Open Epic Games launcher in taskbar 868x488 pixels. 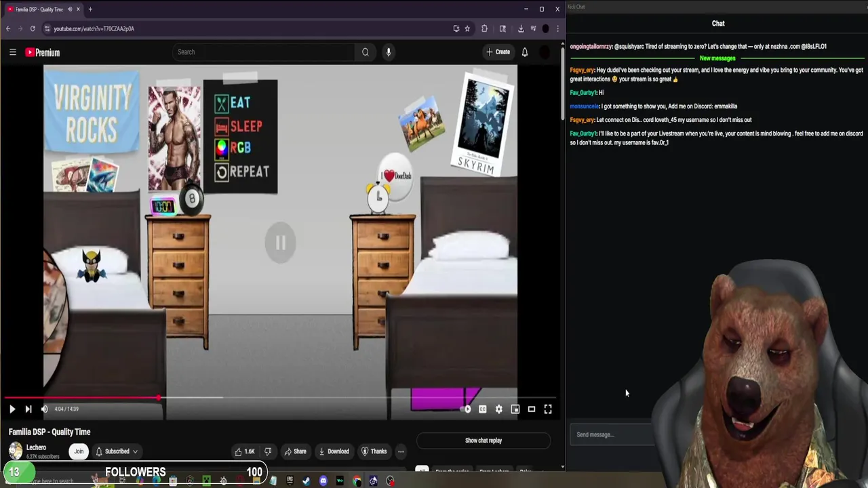click(x=290, y=481)
